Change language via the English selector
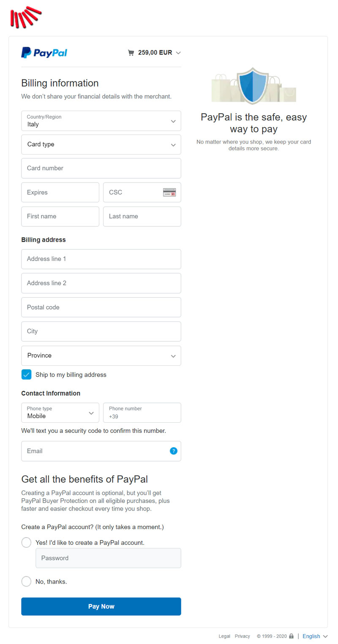The width and height of the screenshot is (338, 644). 315,636
